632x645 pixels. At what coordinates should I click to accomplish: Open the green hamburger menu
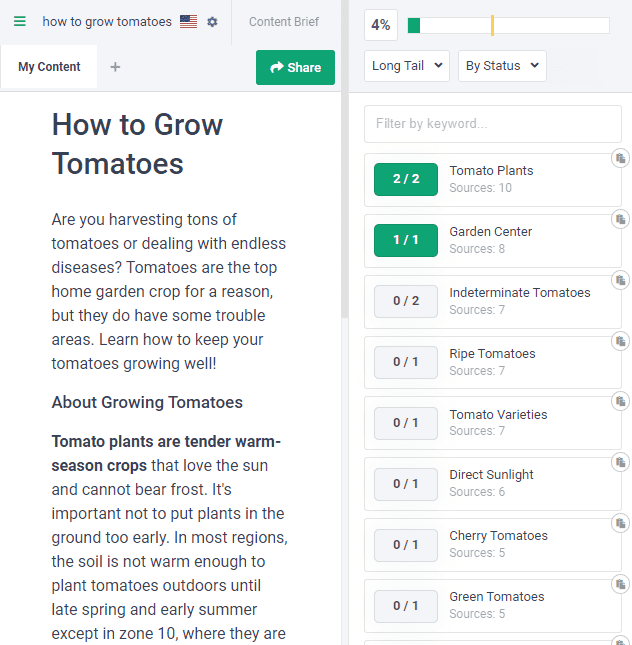(20, 21)
